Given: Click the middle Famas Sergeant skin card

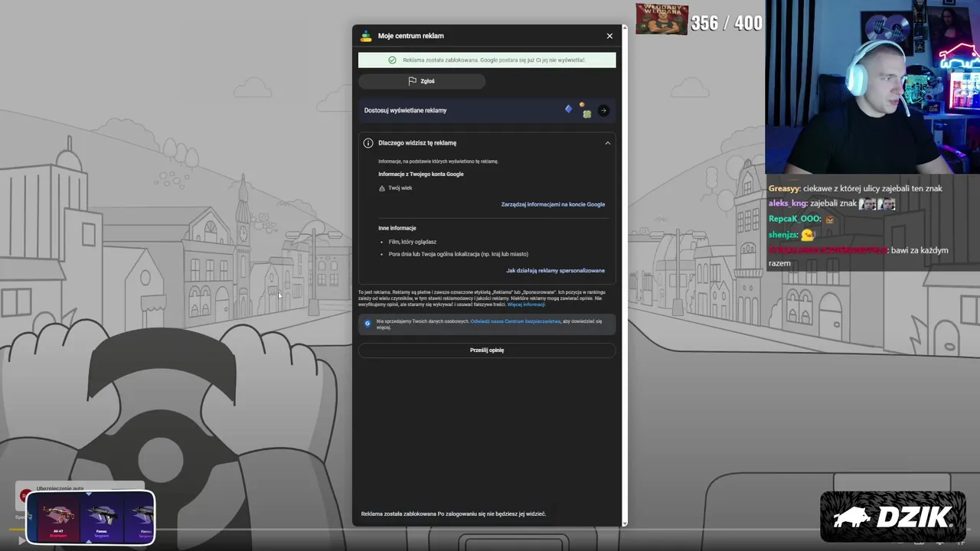Looking at the screenshot, I should 103,517.
